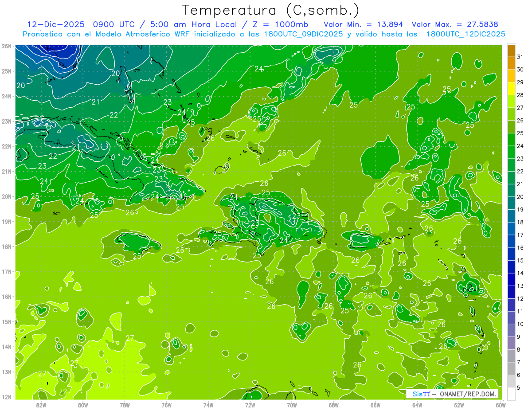
Task: Click the yellow legend swatch between 28 and 29
Action: pos(511,89)
